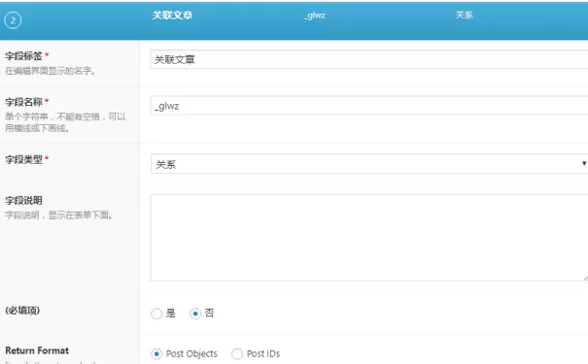Click the 字段类型 label

click(23, 159)
